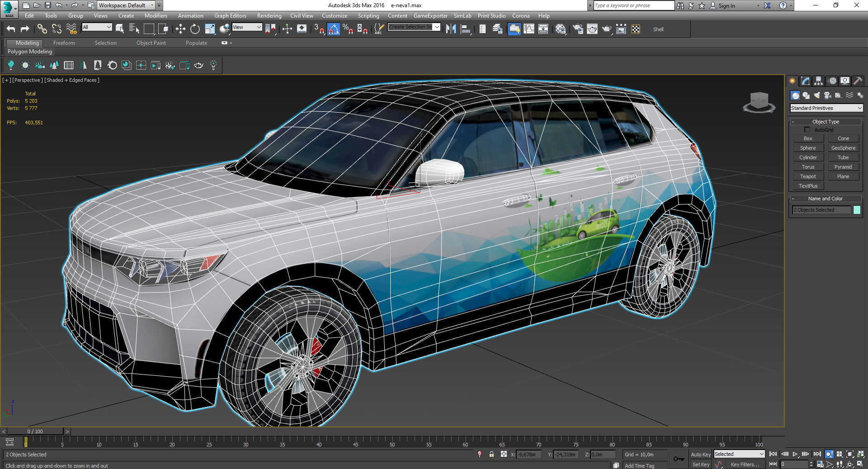This screenshot has width=868, height=469.
Task: Click the Set Key button
Action: click(700, 464)
